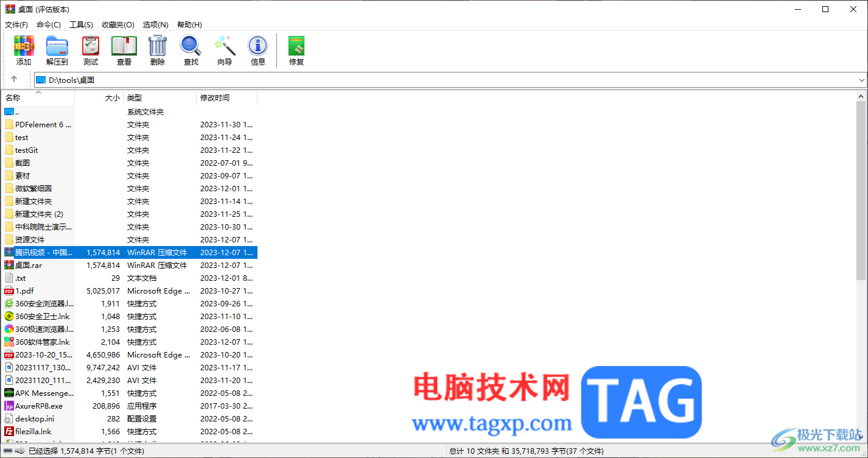Open the 收藏夹(O) menu
This screenshot has width=868, height=458.
118,24
